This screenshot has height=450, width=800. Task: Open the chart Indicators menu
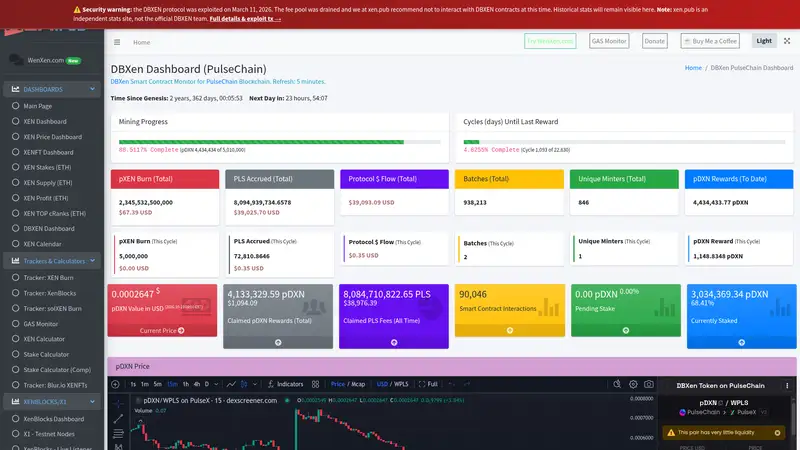click(285, 384)
